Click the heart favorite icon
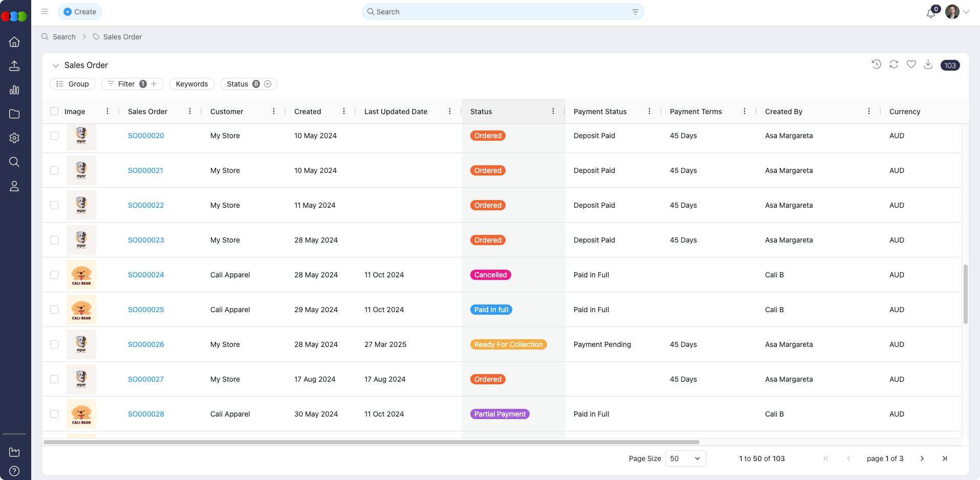Image resolution: width=980 pixels, height=480 pixels. pyautogui.click(x=911, y=64)
